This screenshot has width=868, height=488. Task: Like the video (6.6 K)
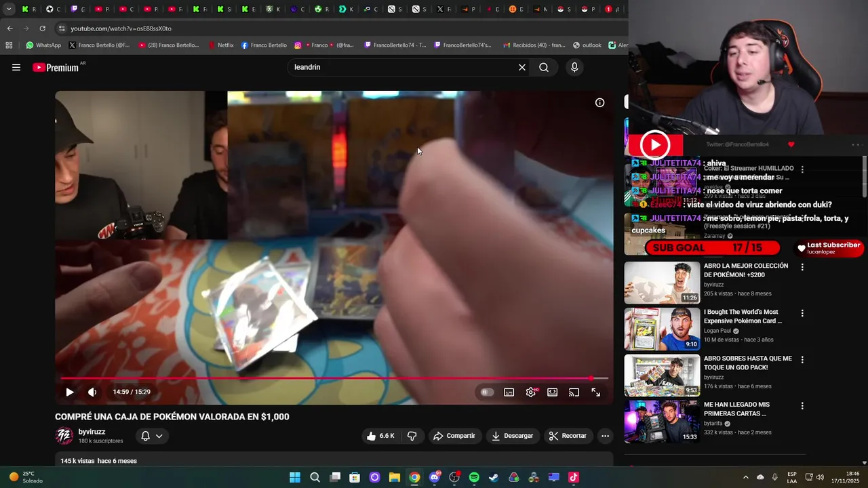(x=380, y=436)
